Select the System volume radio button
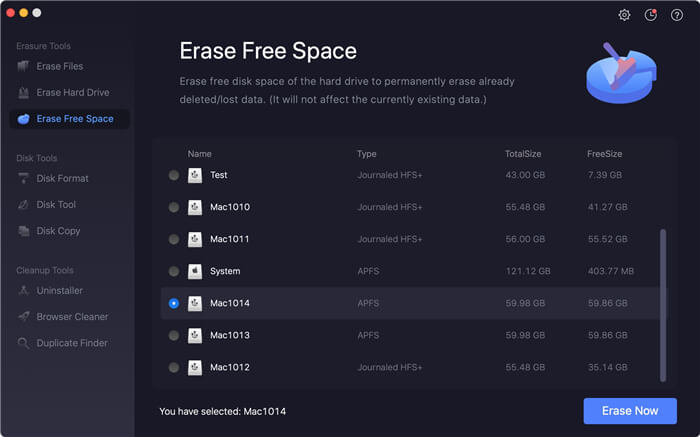The width and height of the screenshot is (700, 437). (x=174, y=271)
